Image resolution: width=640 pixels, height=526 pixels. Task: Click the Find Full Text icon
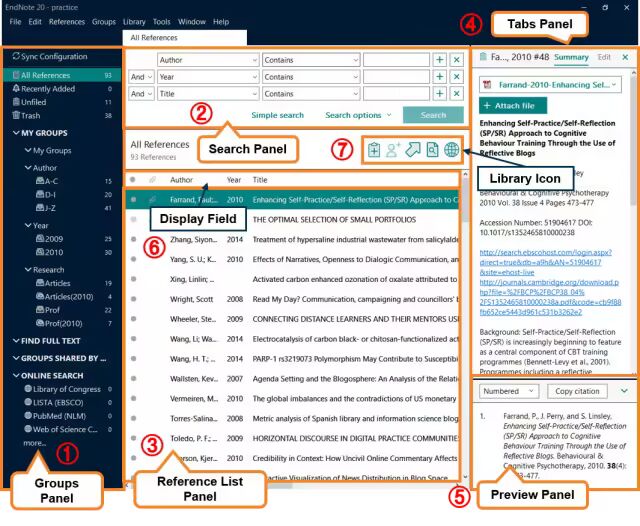point(432,150)
